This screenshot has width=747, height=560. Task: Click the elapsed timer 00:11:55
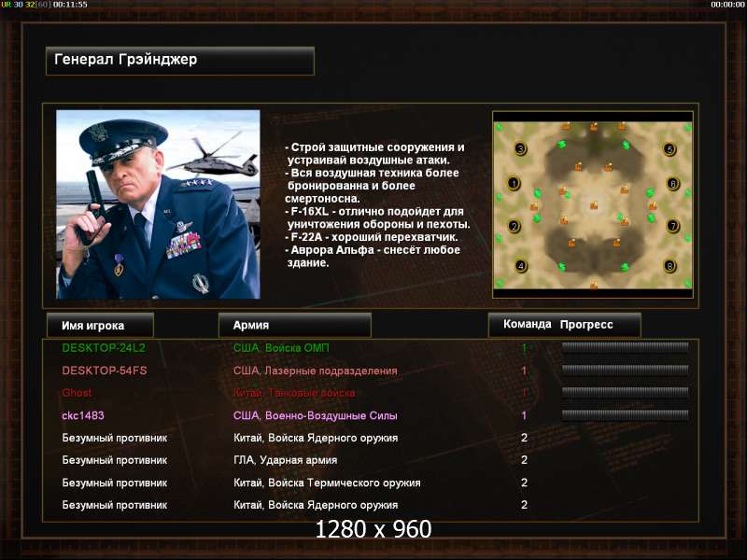tap(70, 5)
